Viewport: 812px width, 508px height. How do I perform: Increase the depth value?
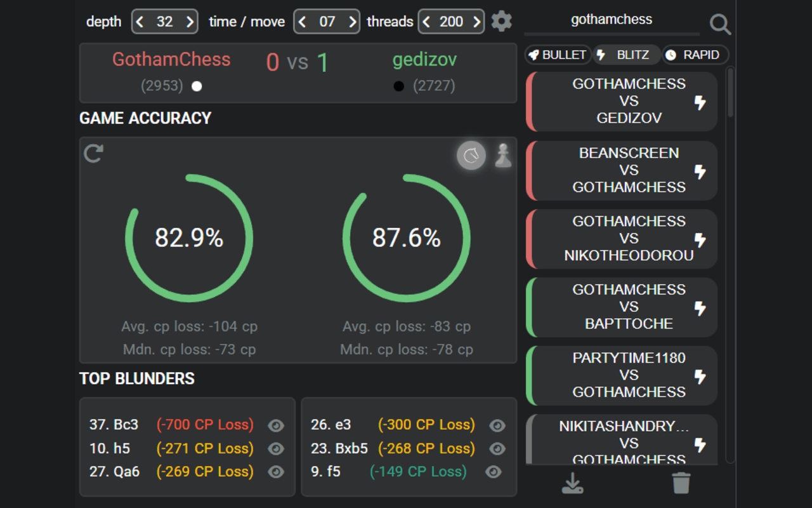point(189,22)
